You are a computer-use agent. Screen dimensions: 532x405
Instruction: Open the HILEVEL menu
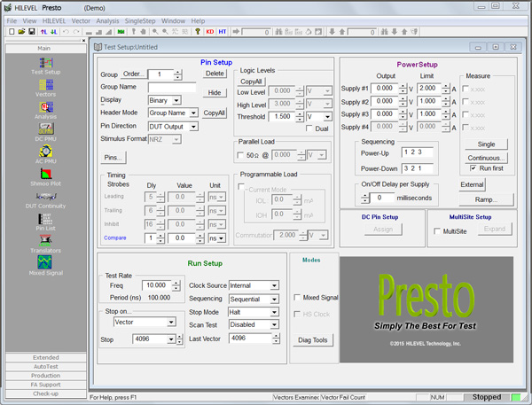54,21
